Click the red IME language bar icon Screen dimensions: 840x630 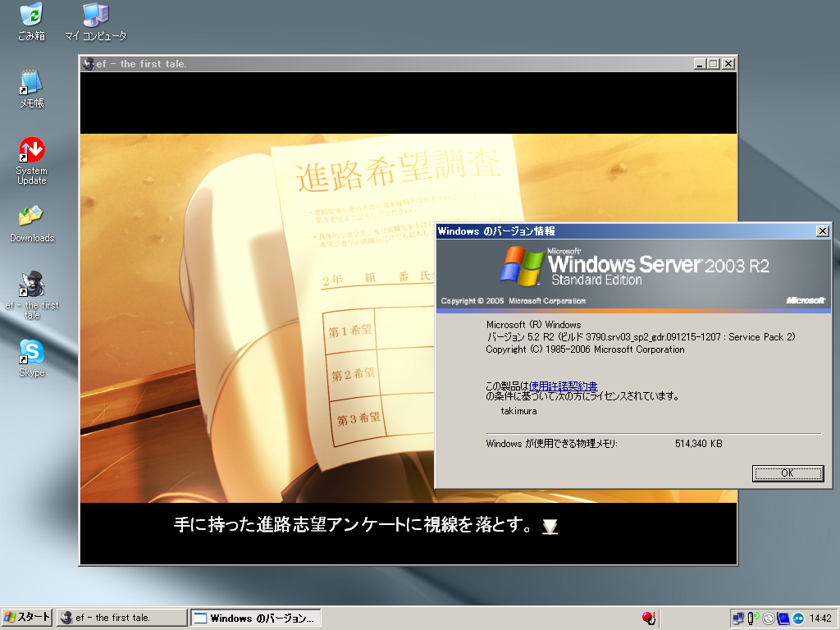pyautogui.click(x=648, y=618)
